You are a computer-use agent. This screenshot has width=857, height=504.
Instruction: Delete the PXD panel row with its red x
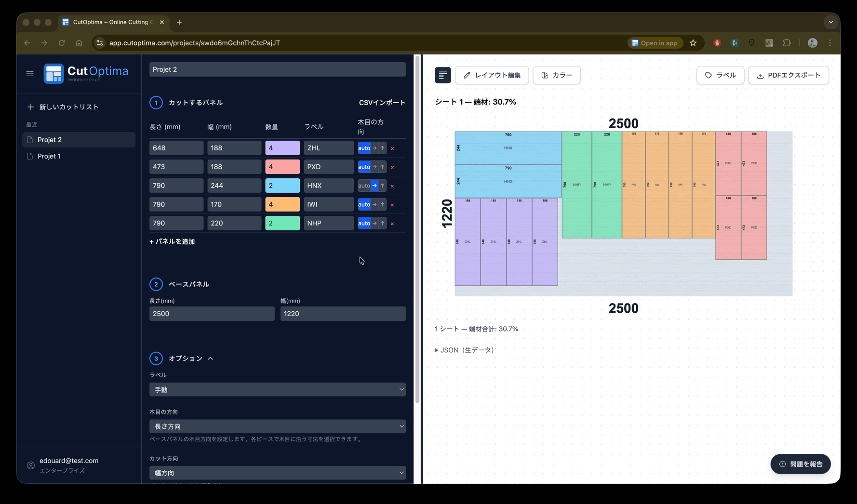click(392, 167)
